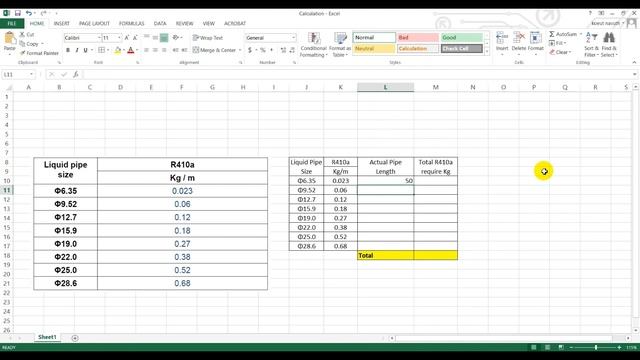Open Find & Select binoculars menu
Viewport: 640px width, 360px height.
[x=609, y=44]
